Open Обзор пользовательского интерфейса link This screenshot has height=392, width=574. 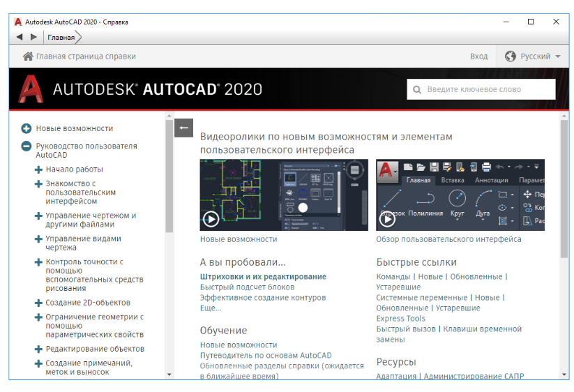tap(448, 239)
